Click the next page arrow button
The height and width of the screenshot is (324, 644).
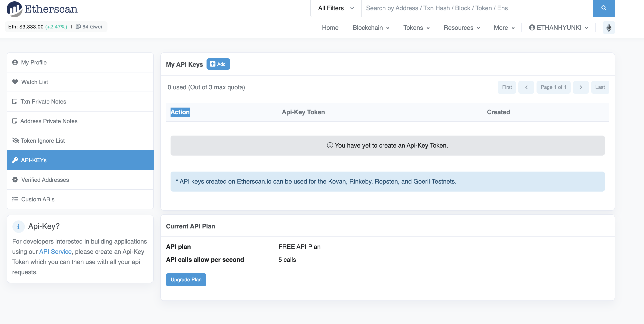[580, 87]
